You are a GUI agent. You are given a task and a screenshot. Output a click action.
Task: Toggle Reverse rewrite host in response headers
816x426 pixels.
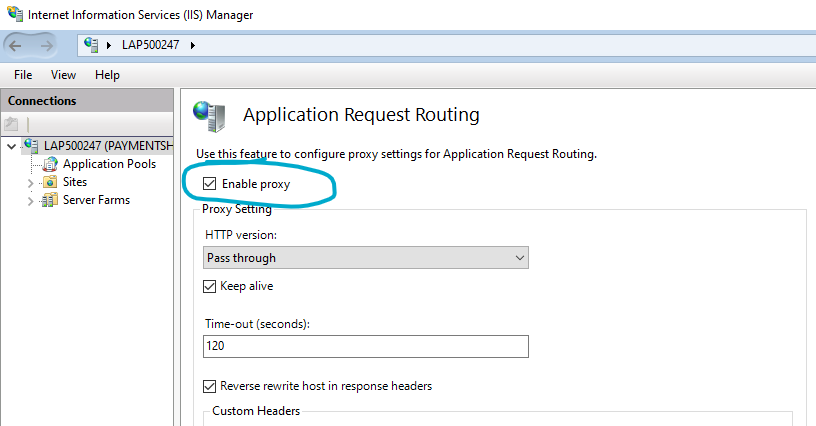click(209, 386)
